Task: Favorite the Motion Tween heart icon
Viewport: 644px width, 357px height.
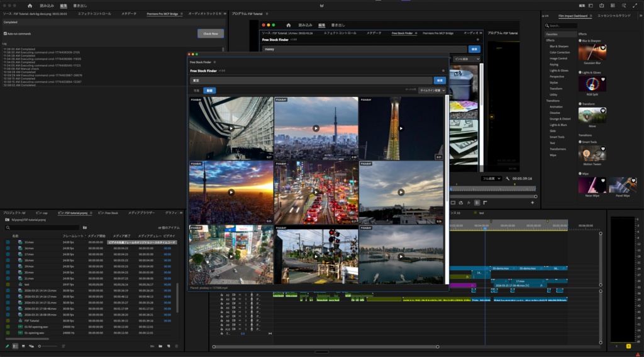Action: click(x=603, y=149)
